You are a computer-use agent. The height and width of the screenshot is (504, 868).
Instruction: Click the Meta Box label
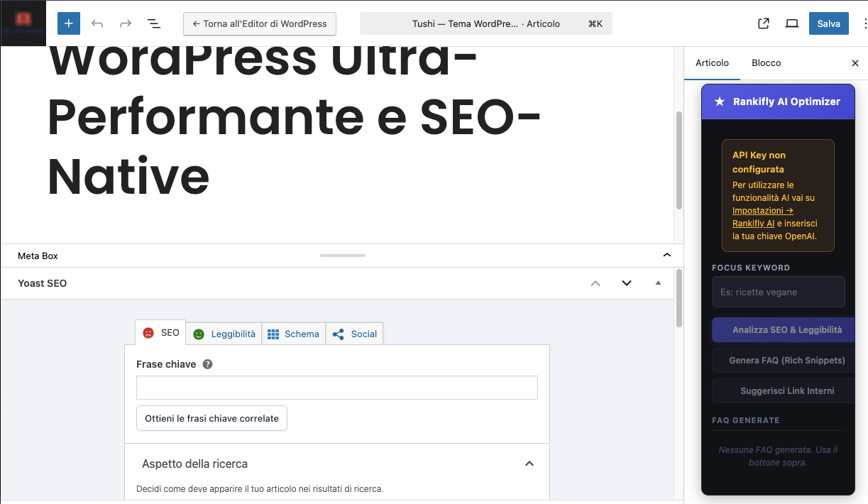(x=38, y=256)
